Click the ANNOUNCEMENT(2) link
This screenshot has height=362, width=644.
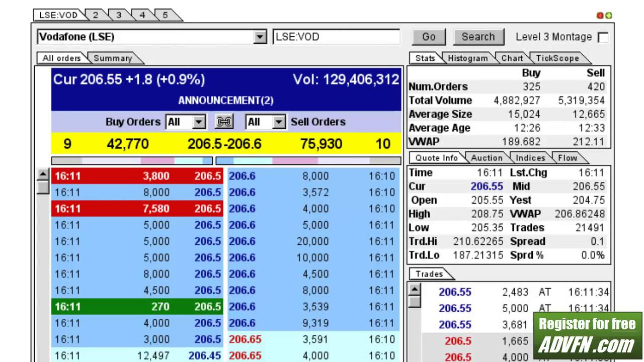(x=225, y=101)
